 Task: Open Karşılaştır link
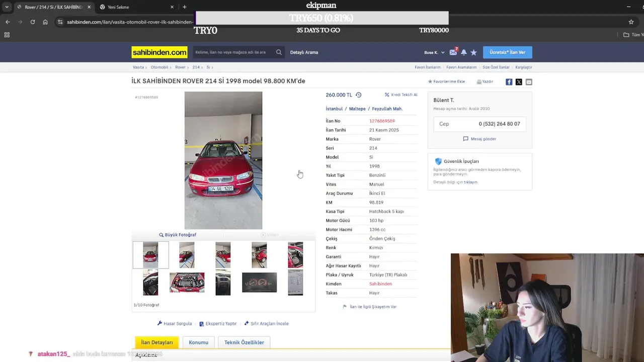click(524, 67)
